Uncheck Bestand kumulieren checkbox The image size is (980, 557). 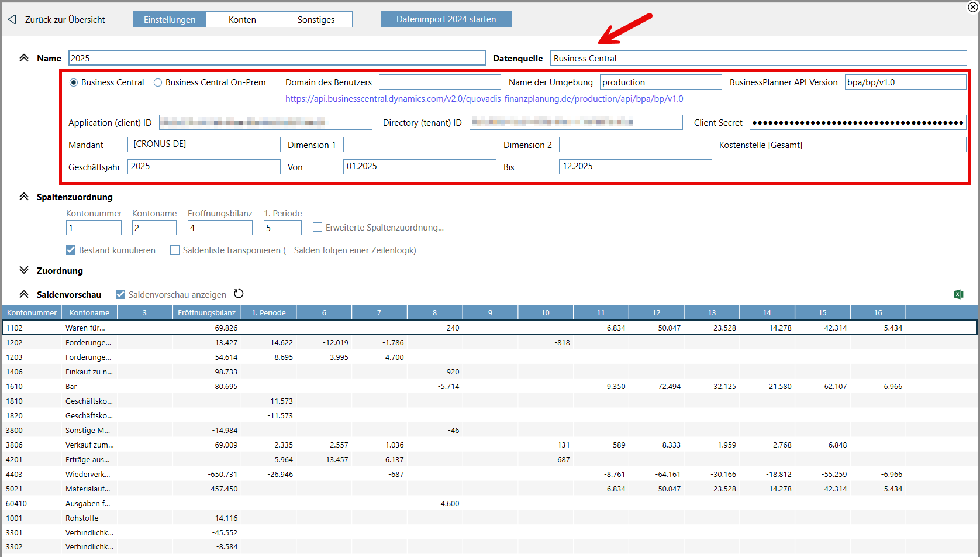71,250
